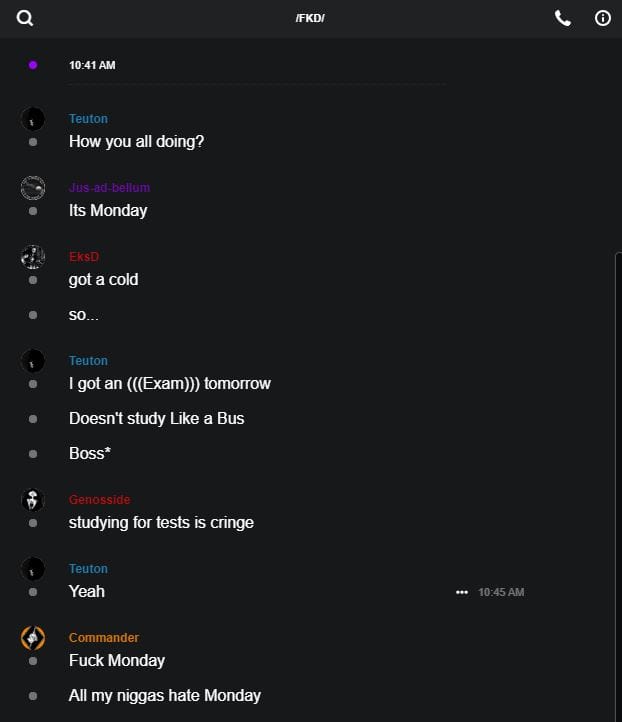The height and width of the screenshot is (722, 622).
Task: Click the avatar beside EksD
Action: 33,257
